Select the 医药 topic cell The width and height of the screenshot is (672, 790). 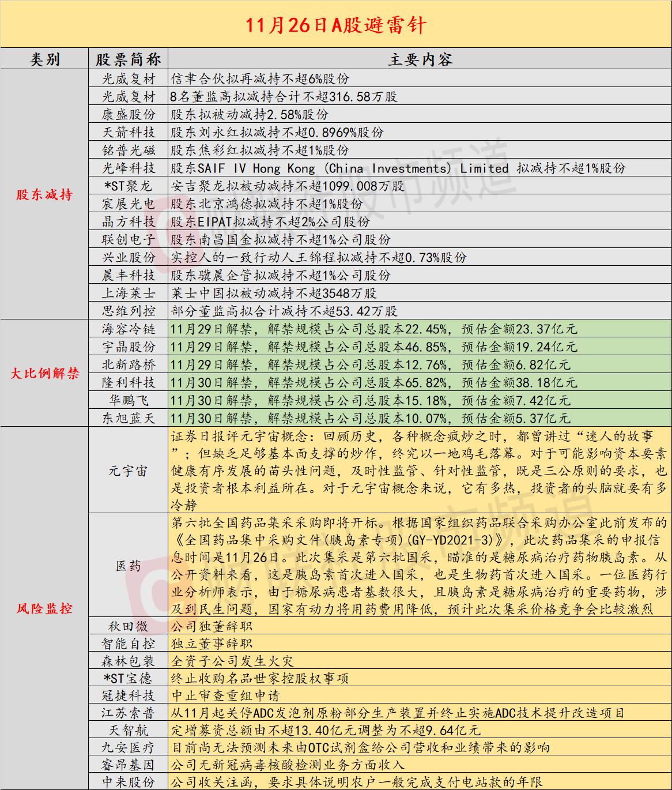(x=129, y=566)
